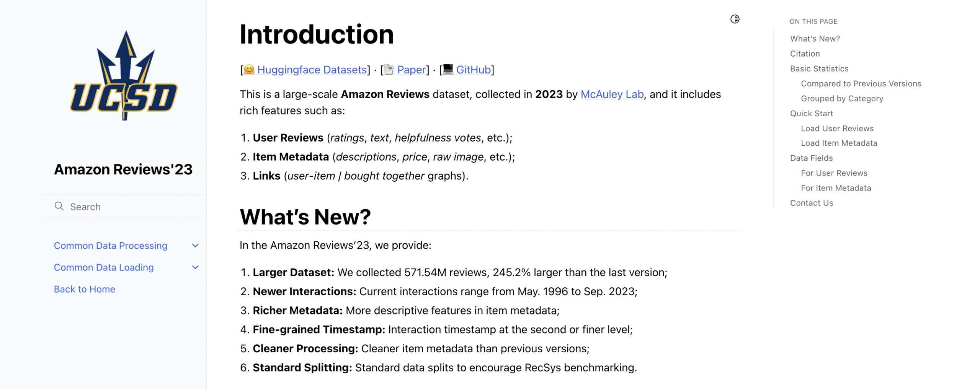Open the GitHub link
This screenshot has width=980, height=389.
[473, 70]
